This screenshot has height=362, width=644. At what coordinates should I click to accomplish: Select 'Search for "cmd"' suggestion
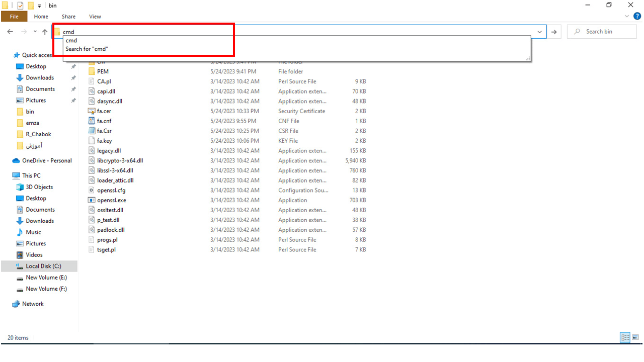click(87, 49)
